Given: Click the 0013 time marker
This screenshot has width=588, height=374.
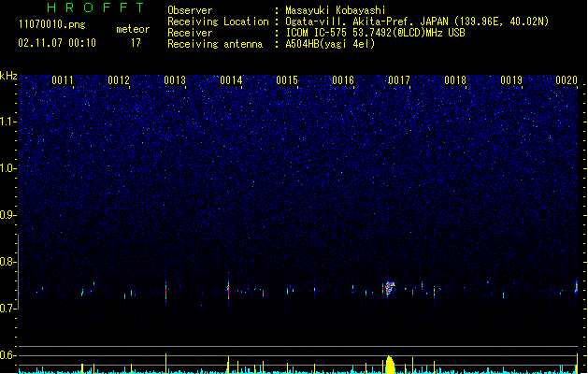Looking at the screenshot, I should coord(175,80).
